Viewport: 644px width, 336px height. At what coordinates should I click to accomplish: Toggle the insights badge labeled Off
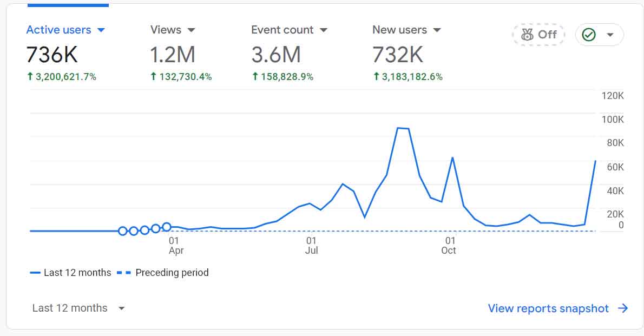538,35
